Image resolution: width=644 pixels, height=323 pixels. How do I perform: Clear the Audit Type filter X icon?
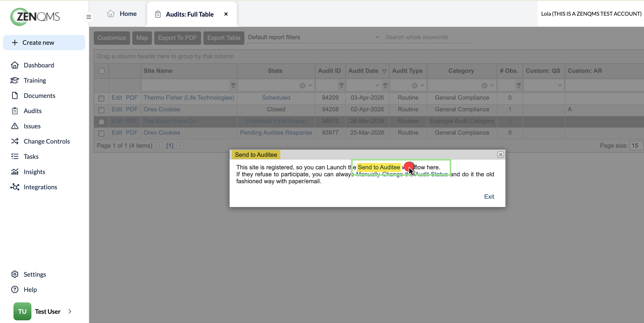tap(414, 85)
